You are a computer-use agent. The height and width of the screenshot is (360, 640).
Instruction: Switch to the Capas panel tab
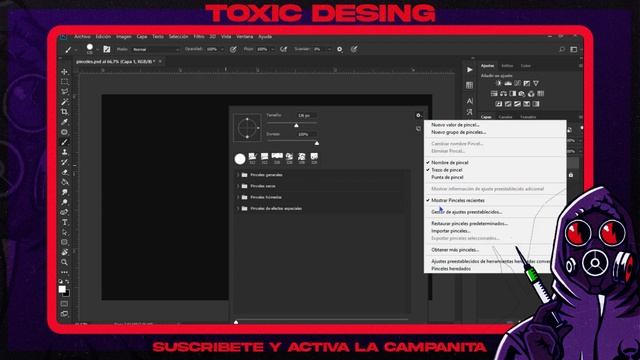486,117
